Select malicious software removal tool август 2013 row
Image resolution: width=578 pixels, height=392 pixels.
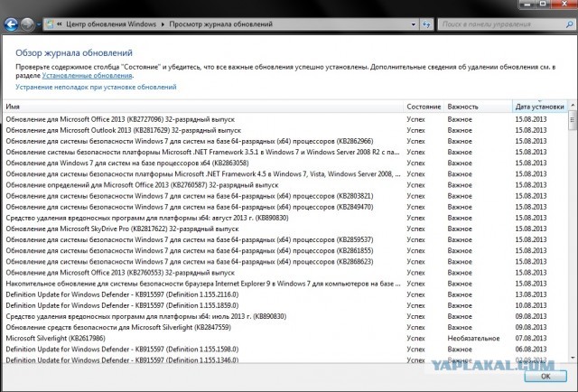pyautogui.click(x=285, y=218)
